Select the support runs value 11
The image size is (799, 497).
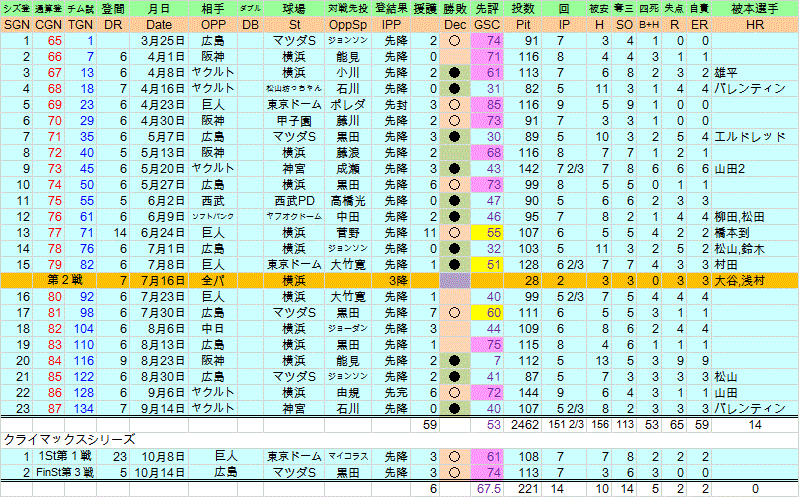[431, 233]
